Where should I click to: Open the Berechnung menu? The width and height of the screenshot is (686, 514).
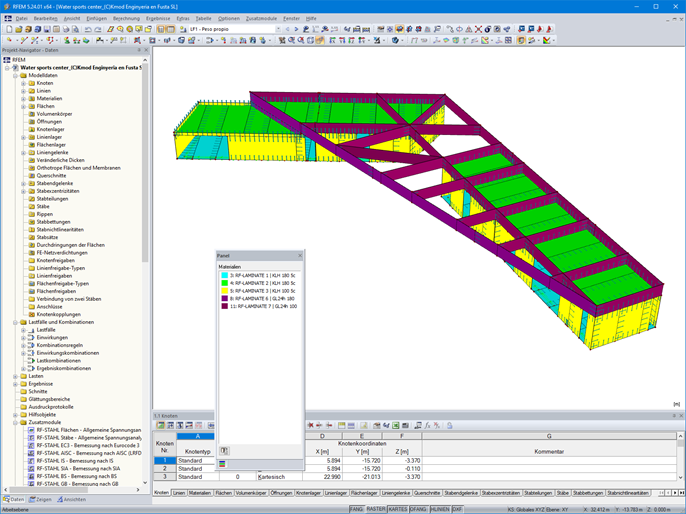click(x=126, y=18)
